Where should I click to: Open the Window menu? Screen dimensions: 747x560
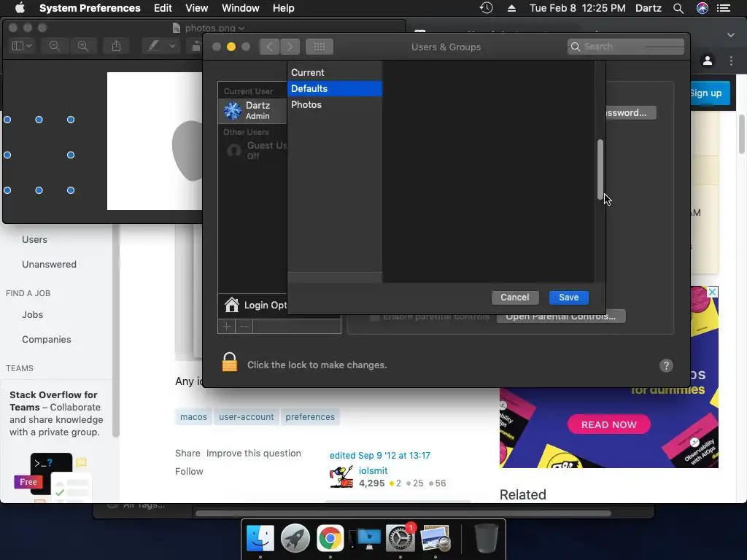point(241,8)
